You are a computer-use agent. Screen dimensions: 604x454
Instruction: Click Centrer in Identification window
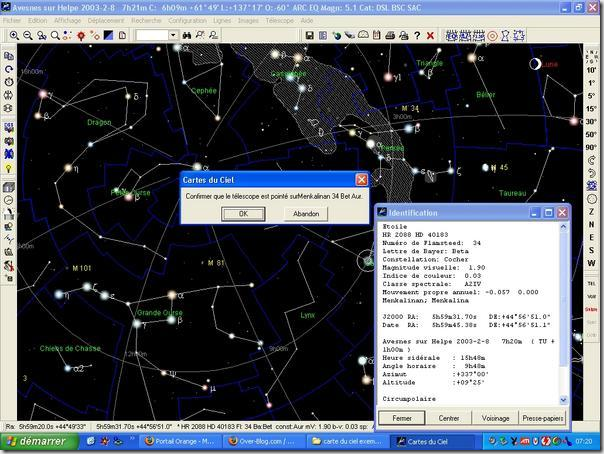(x=449, y=418)
